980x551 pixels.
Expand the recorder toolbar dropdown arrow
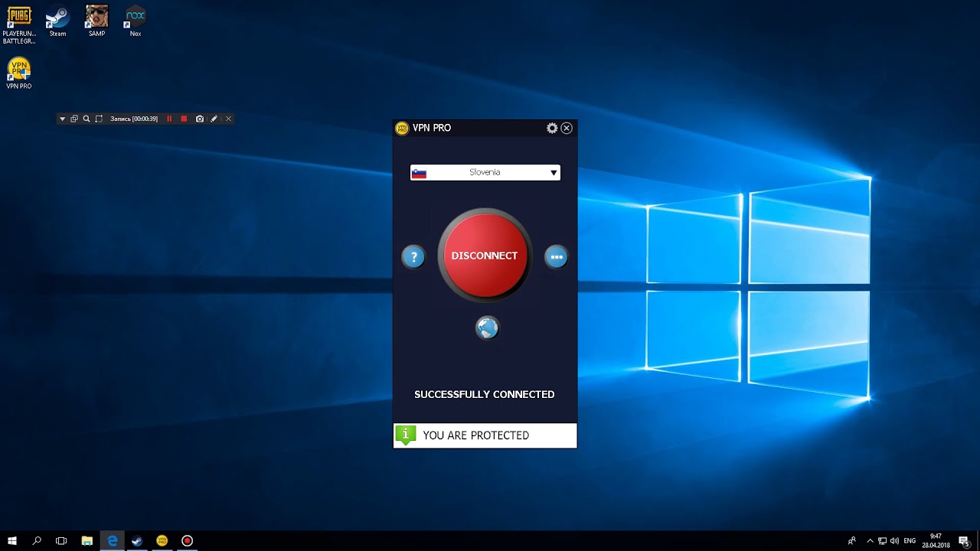pos(63,119)
